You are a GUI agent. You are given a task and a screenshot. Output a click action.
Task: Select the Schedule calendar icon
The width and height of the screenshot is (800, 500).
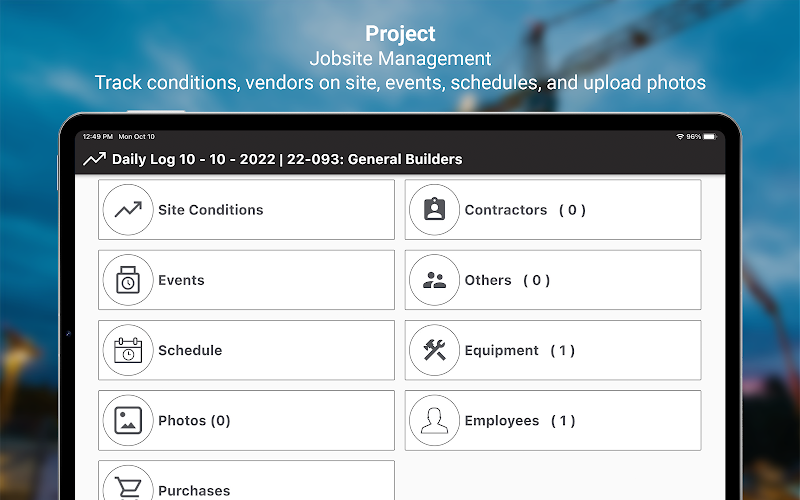click(128, 350)
